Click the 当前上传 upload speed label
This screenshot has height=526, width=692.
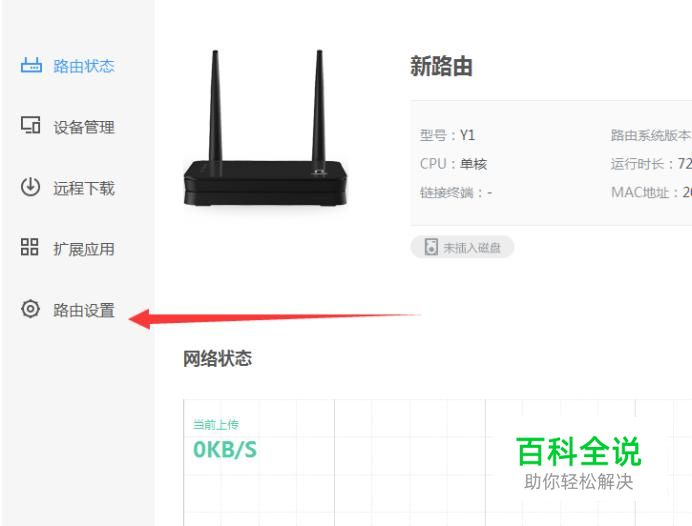click(x=216, y=425)
